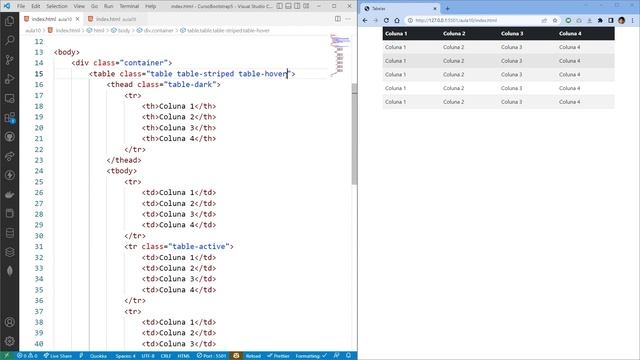
Task: Open errors and warnings in status bar
Action: (x=27, y=356)
